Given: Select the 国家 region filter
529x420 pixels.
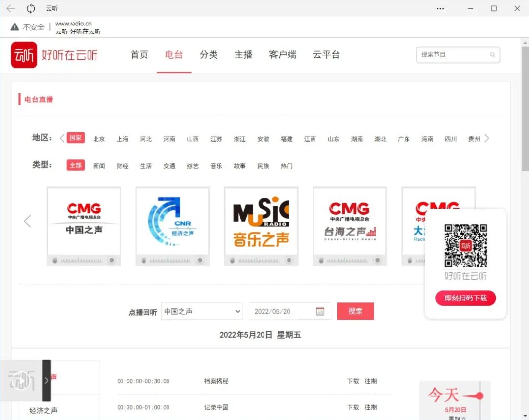Looking at the screenshot, I should coord(75,138).
